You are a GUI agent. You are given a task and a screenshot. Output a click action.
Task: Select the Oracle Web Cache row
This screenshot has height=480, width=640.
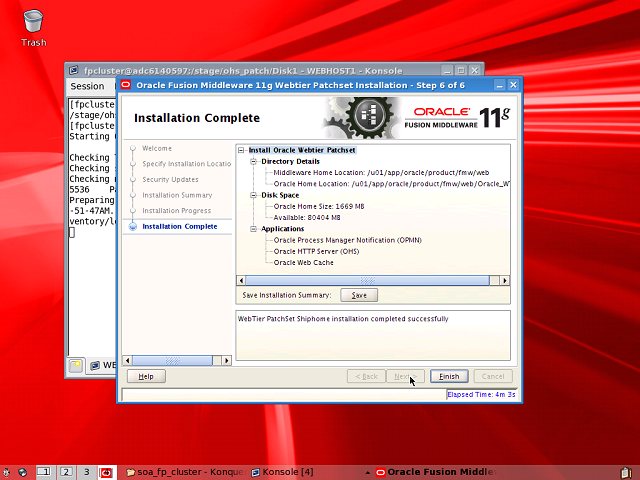[303, 263]
